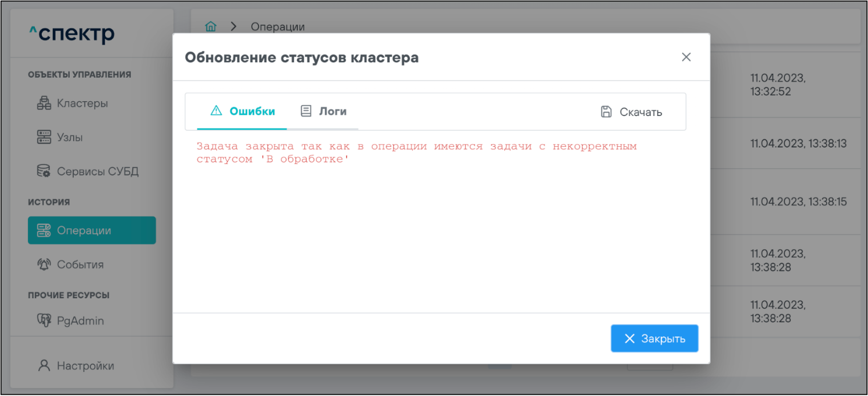
Task: Click the Сервисы СУБД database icon
Action: coord(44,171)
